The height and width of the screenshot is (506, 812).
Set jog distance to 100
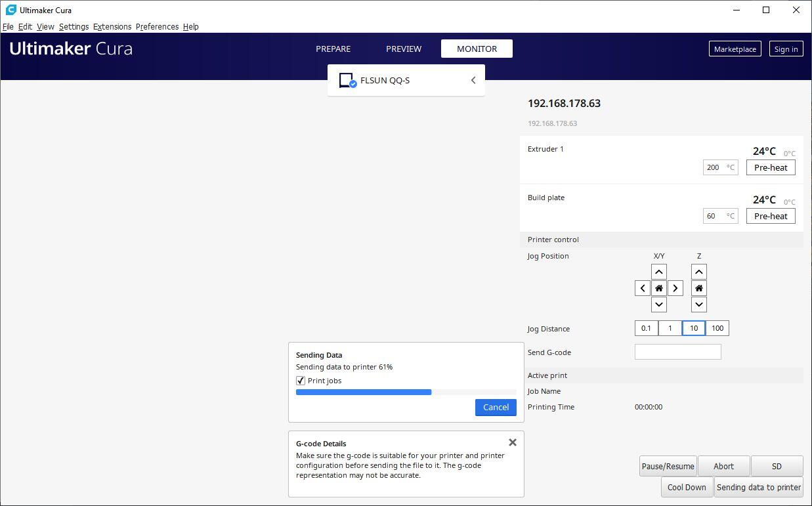717,328
